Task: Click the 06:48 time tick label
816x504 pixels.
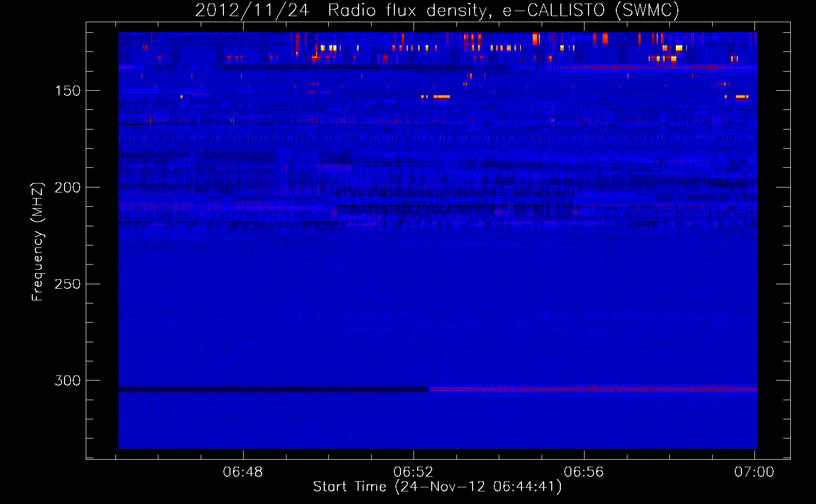Action: [243, 472]
